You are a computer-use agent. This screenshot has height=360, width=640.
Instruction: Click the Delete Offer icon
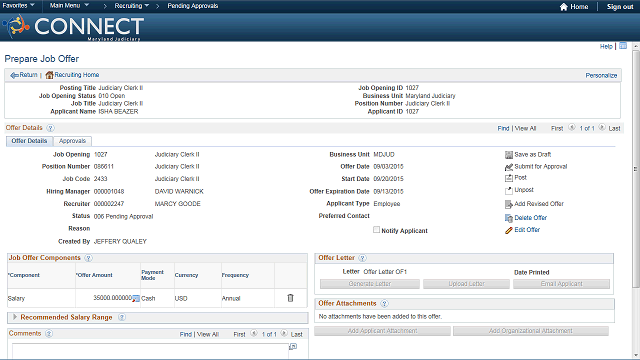tap(509, 218)
